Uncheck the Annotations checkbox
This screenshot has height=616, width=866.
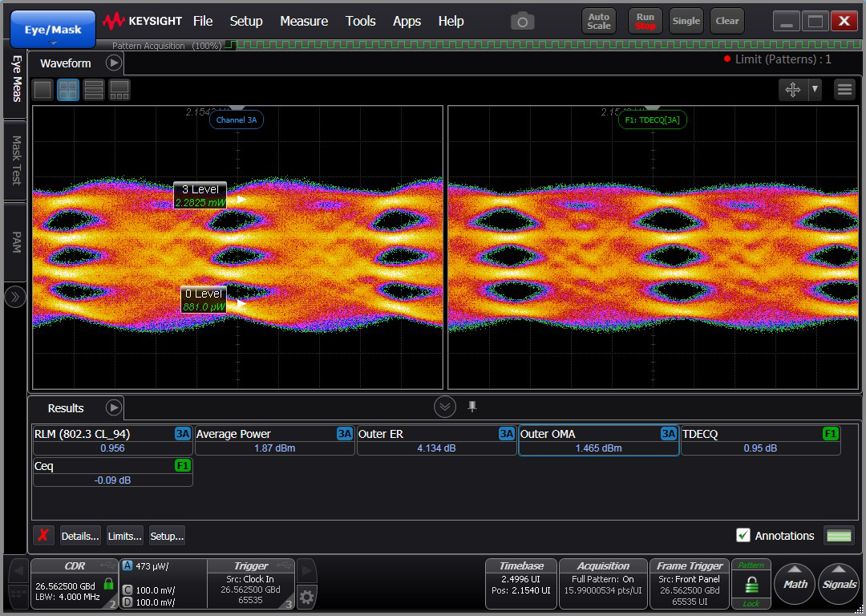click(x=743, y=536)
